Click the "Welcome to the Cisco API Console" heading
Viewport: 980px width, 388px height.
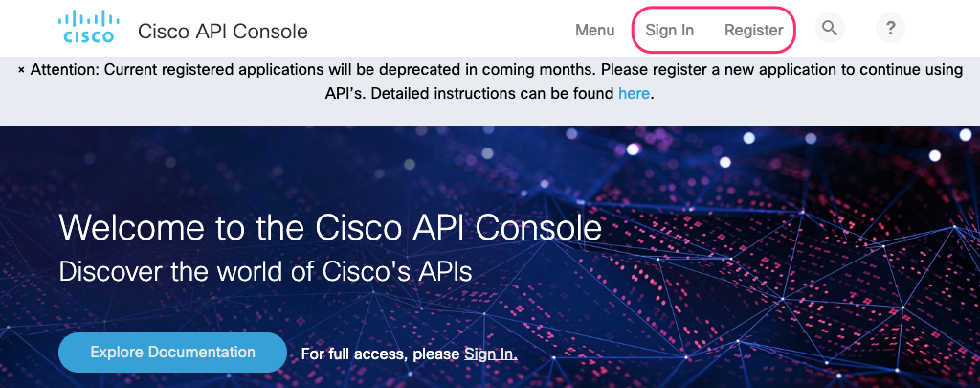click(330, 228)
